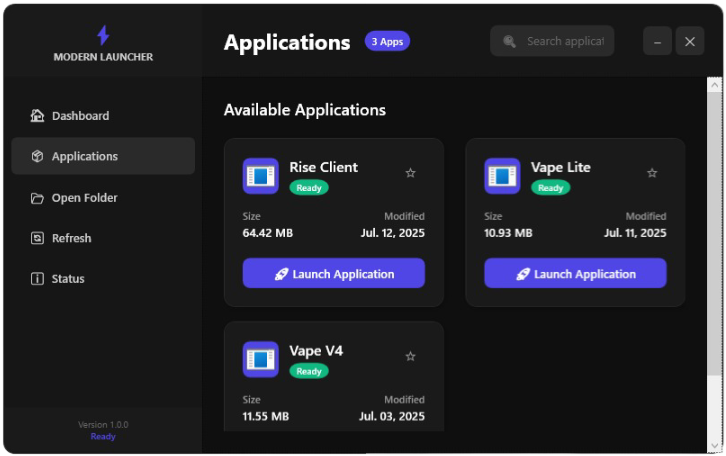This screenshot has width=726, height=456.
Task: Launch the Rise Client application
Action: pyautogui.click(x=333, y=273)
